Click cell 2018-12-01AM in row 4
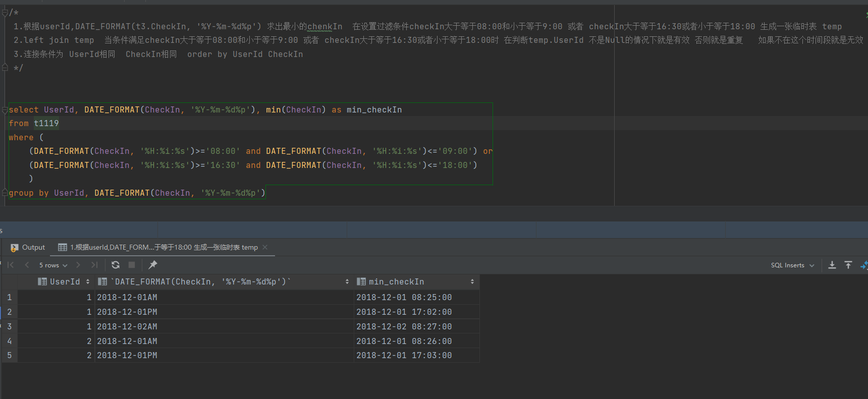The width and height of the screenshot is (868, 399). click(224, 341)
